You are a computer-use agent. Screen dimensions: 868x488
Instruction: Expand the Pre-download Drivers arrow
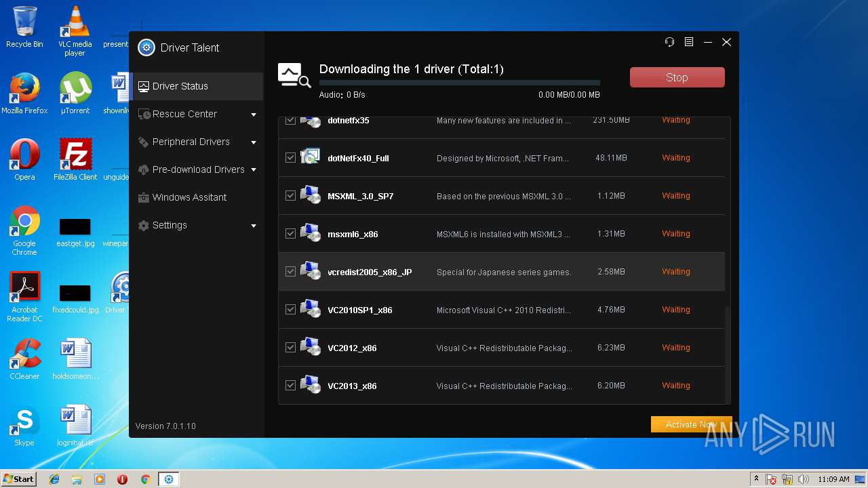click(x=254, y=170)
